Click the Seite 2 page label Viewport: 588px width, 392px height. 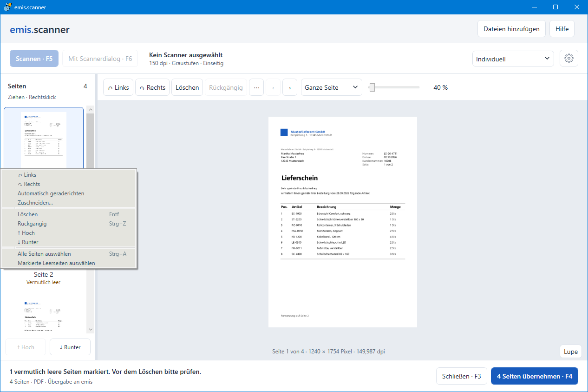44,274
